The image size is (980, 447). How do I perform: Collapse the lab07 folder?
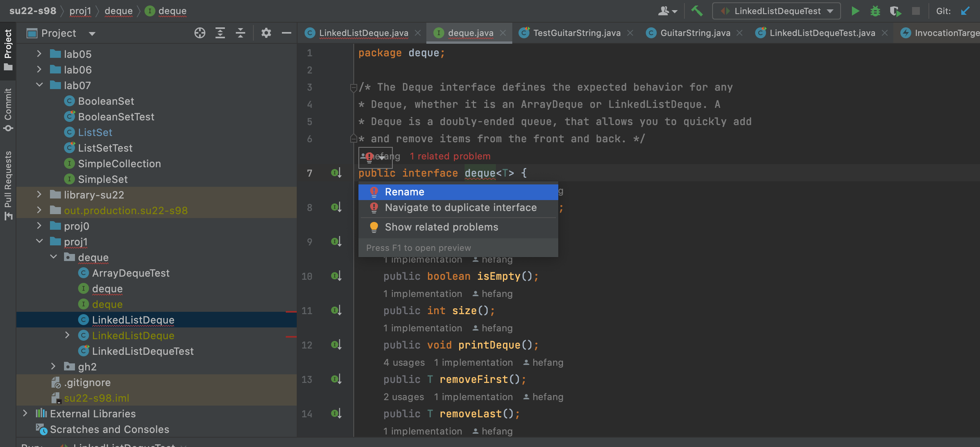pyautogui.click(x=39, y=85)
